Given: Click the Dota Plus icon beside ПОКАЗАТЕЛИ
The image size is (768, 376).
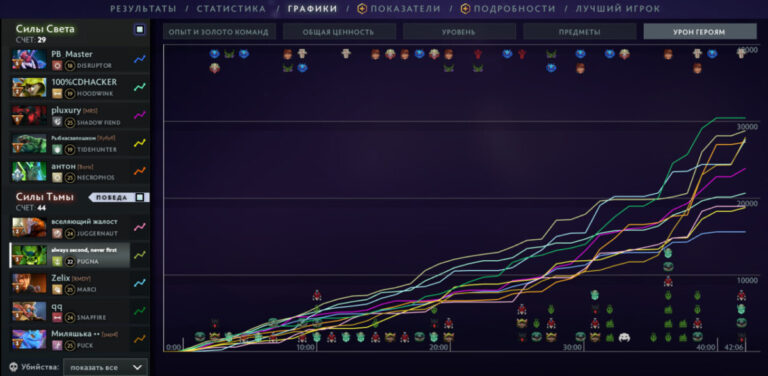Looking at the screenshot, I should click(x=362, y=9).
